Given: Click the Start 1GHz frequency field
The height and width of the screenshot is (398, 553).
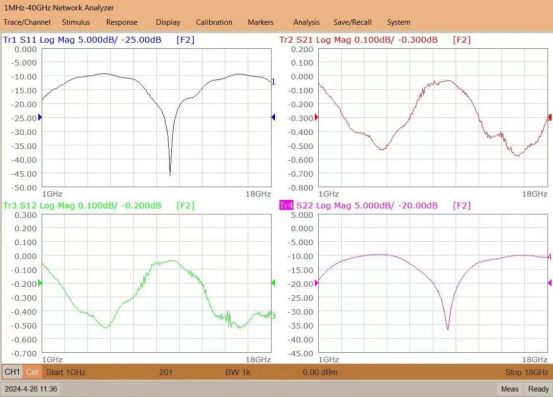Looking at the screenshot, I should 66,372.
